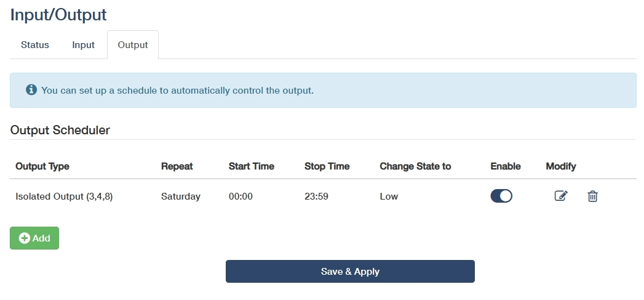The width and height of the screenshot is (644, 300).
Task: Click the 23:59 stop time value
Action: [317, 197]
